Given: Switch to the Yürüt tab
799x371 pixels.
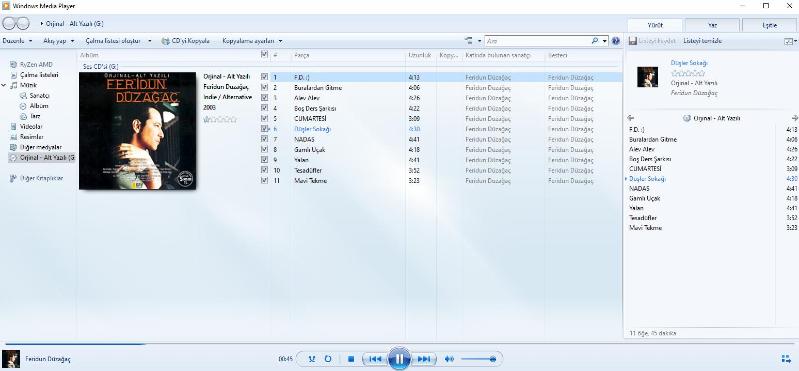Looking at the screenshot, I should coord(655,25).
